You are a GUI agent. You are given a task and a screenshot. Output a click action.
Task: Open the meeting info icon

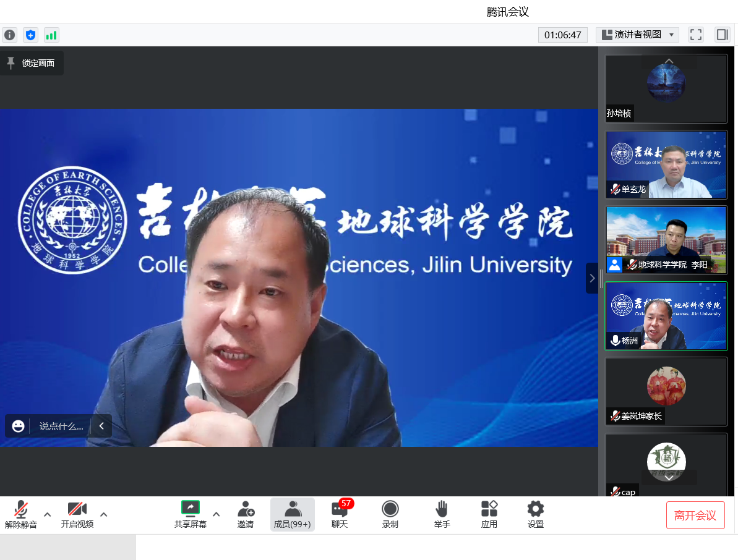[9, 35]
